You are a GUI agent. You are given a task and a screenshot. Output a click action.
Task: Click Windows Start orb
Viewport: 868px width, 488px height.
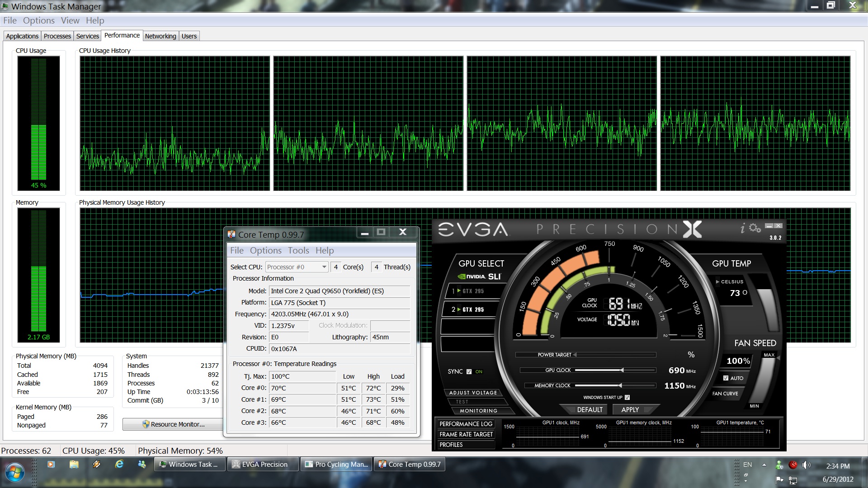coord(15,471)
